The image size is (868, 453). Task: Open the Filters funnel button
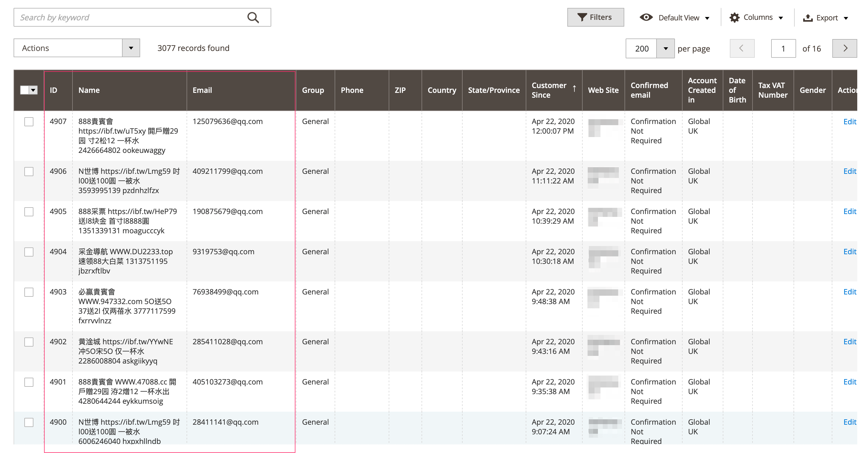pyautogui.click(x=595, y=18)
